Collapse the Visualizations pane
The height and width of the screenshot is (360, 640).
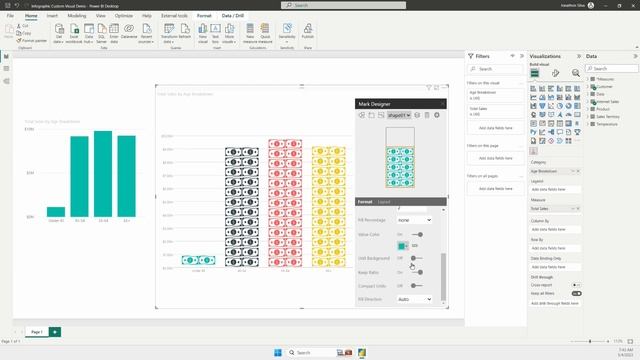pos(578,56)
